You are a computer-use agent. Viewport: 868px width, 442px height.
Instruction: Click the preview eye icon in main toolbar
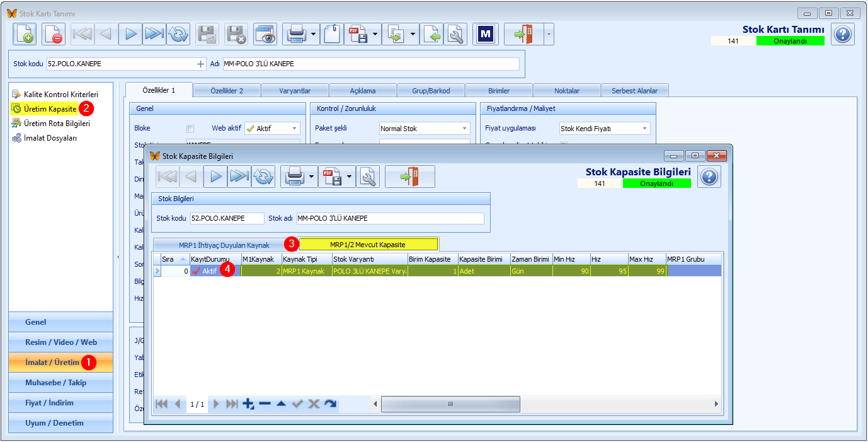[x=265, y=34]
